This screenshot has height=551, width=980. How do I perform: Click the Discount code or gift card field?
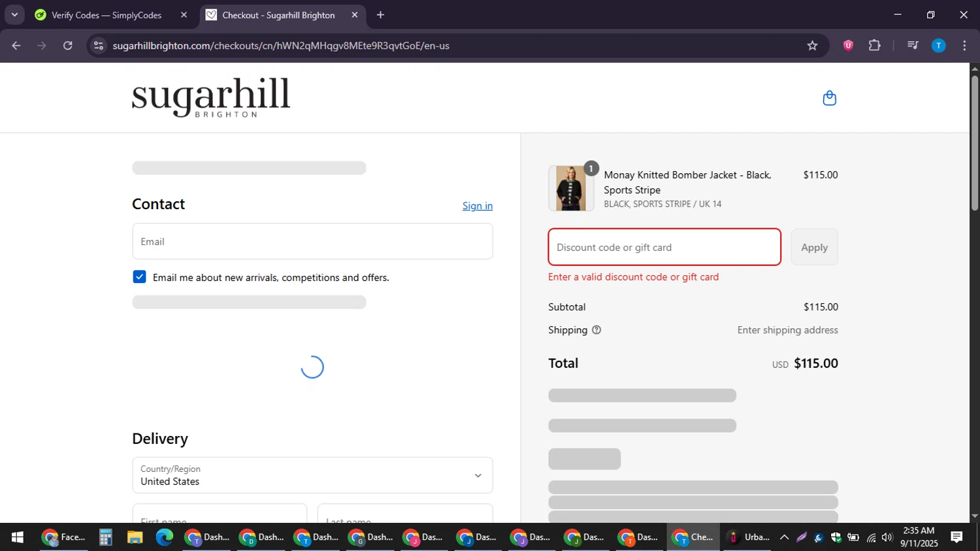[664, 247]
